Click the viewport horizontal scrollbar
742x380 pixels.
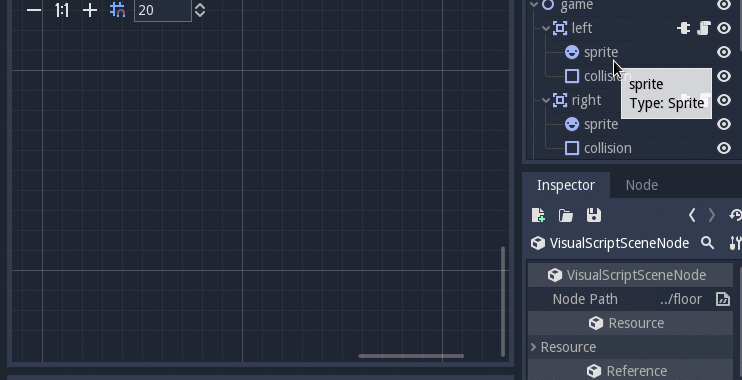411,356
